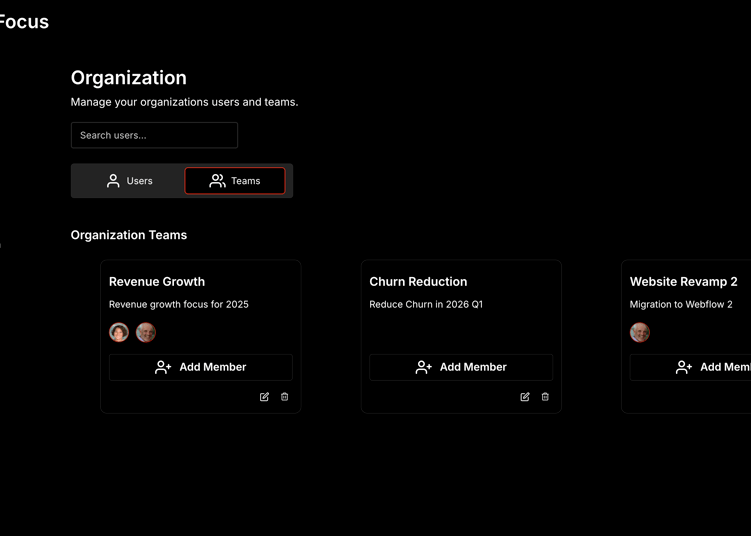Delete the Churn Reduction team
Image resolution: width=751 pixels, height=536 pixels.
point(545,397)
